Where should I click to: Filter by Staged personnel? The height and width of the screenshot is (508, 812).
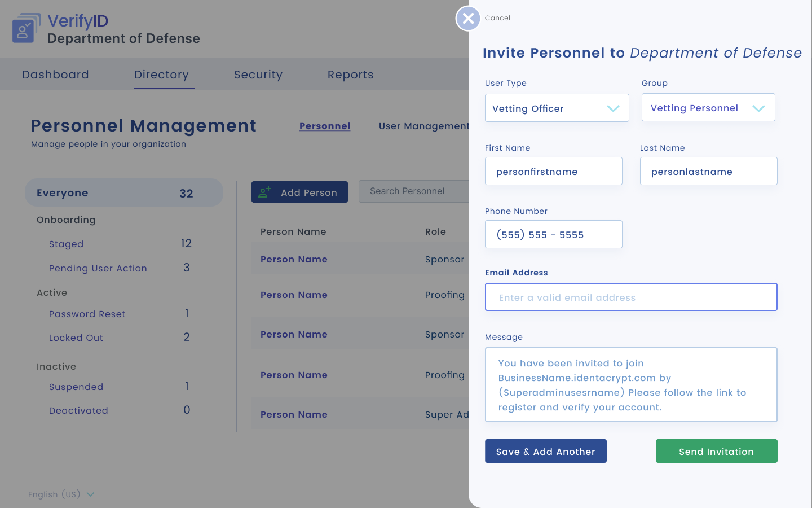[x=66, y=244]
